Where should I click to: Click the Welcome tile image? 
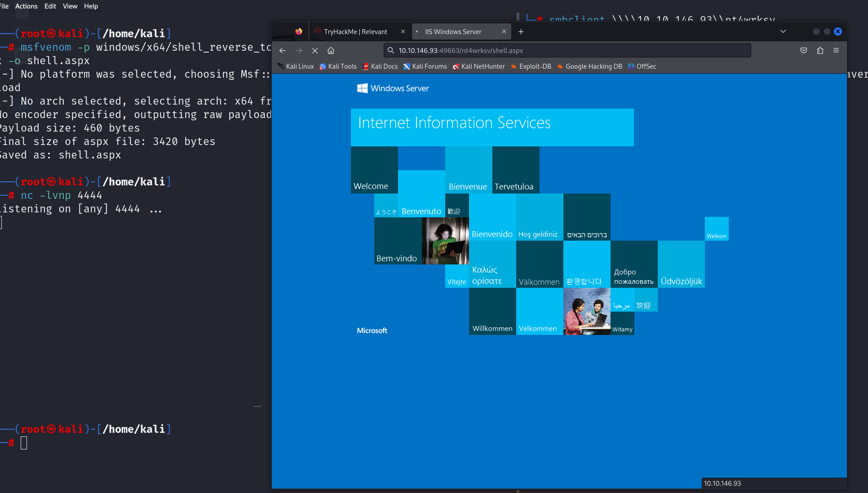tap(374, 170)
